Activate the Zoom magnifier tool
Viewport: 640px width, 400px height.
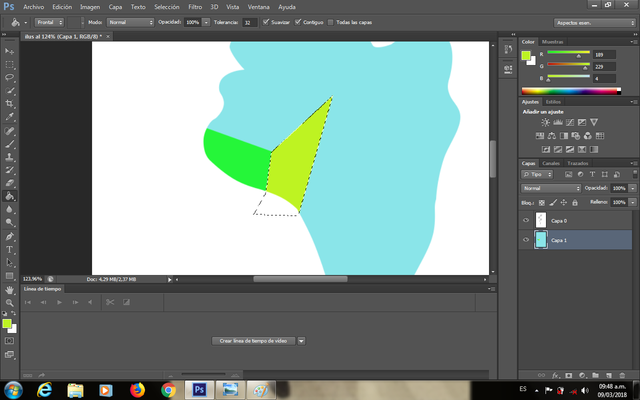10,302
